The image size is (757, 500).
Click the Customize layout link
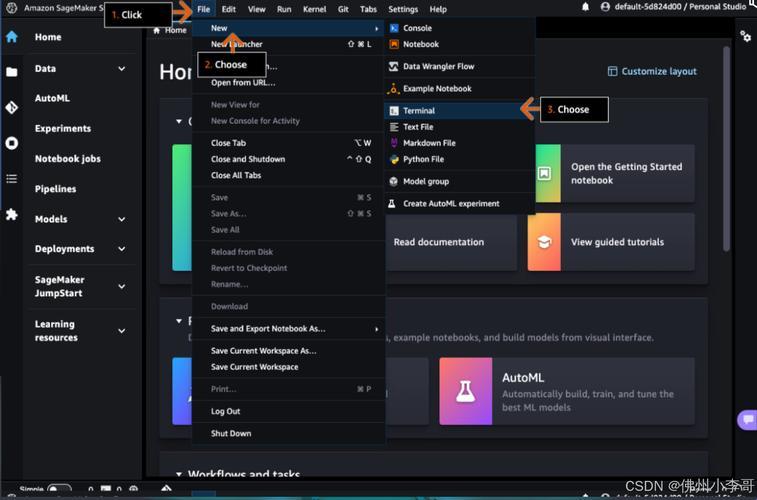pos(652,72)
